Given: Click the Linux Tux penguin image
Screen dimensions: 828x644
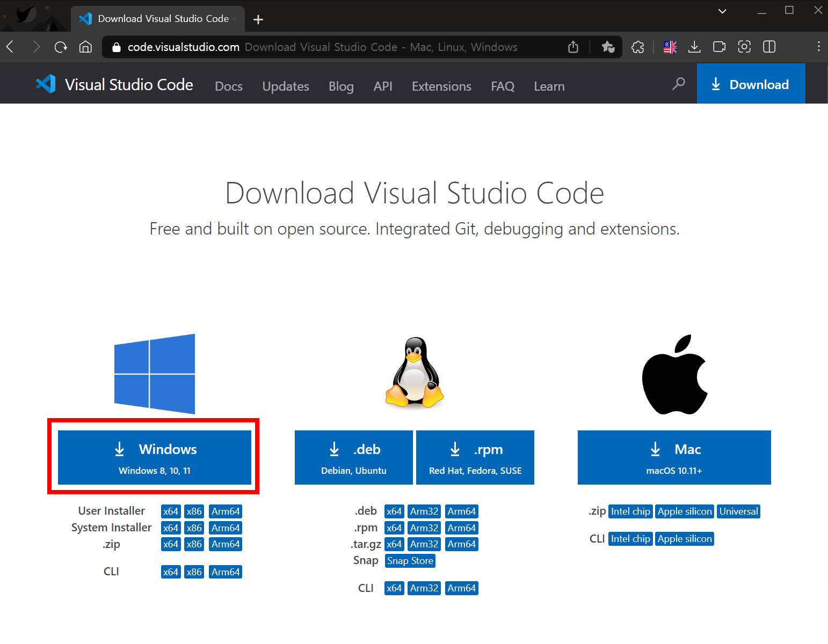Looking at the screenshot, I should click(415, 372).
